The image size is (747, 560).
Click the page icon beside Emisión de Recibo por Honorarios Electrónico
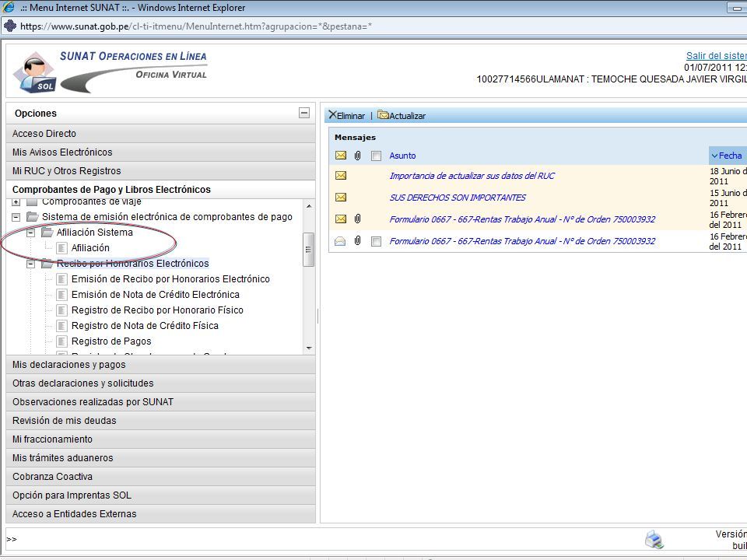[x=61, y=279]
